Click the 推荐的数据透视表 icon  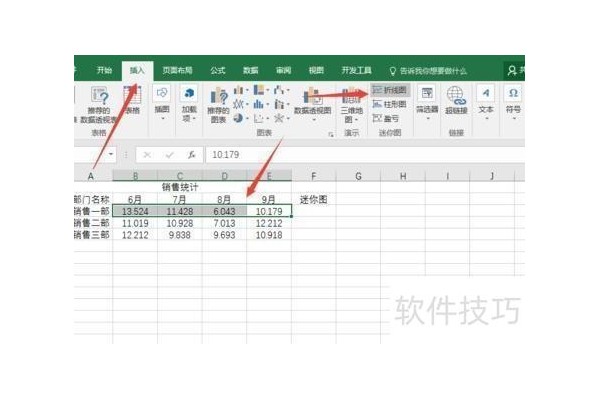[99, 96]
